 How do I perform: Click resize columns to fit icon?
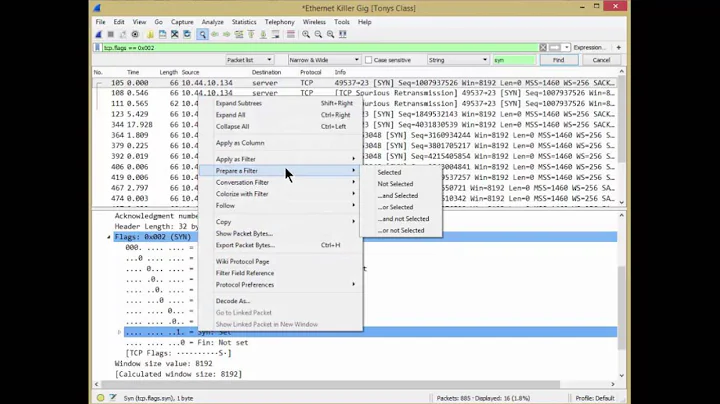[343, 34]
